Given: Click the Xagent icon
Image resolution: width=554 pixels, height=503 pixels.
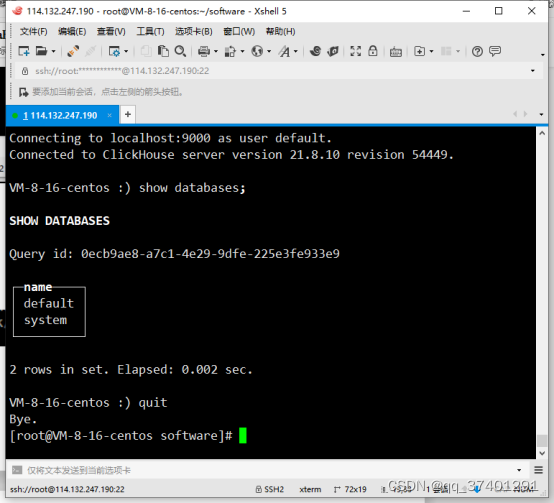Looking at the screenshot, I should point(333,51).
